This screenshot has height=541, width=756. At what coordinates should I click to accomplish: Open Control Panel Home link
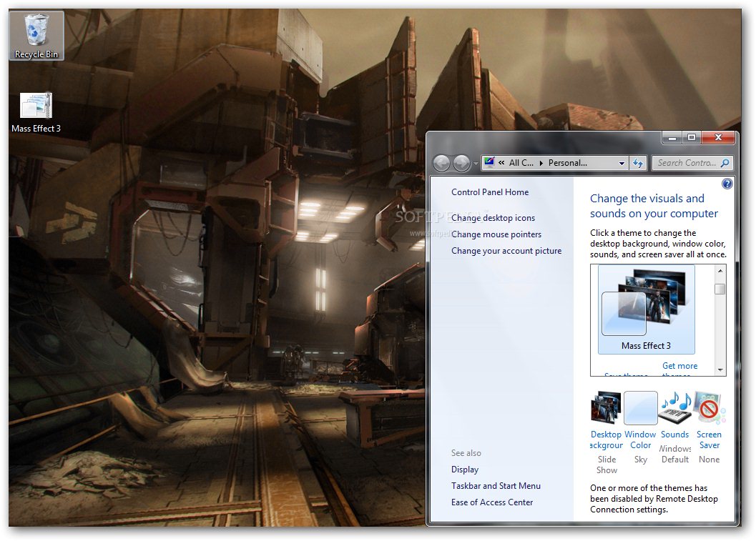(x=490, y=192)
